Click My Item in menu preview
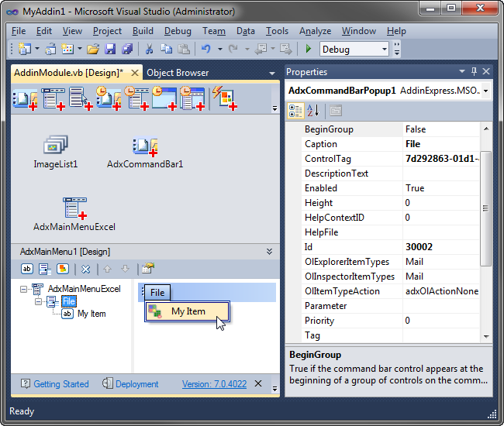504x426 pixels. (x=188, y=311)
